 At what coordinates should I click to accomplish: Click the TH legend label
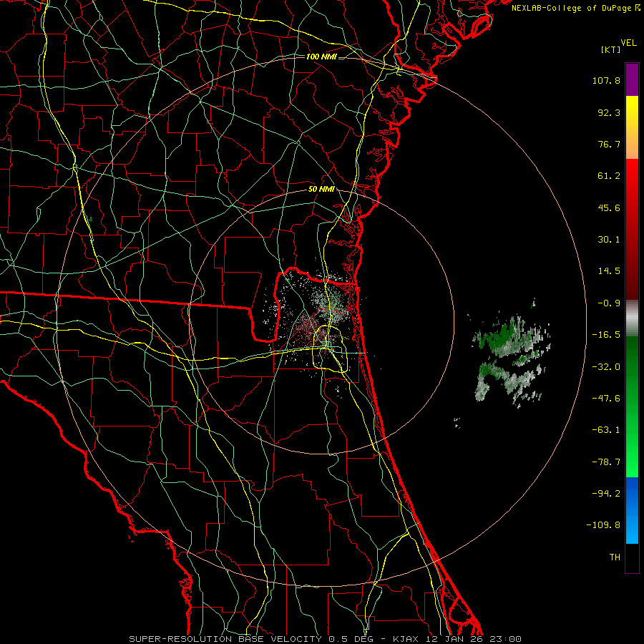click(x=615, y=557)
